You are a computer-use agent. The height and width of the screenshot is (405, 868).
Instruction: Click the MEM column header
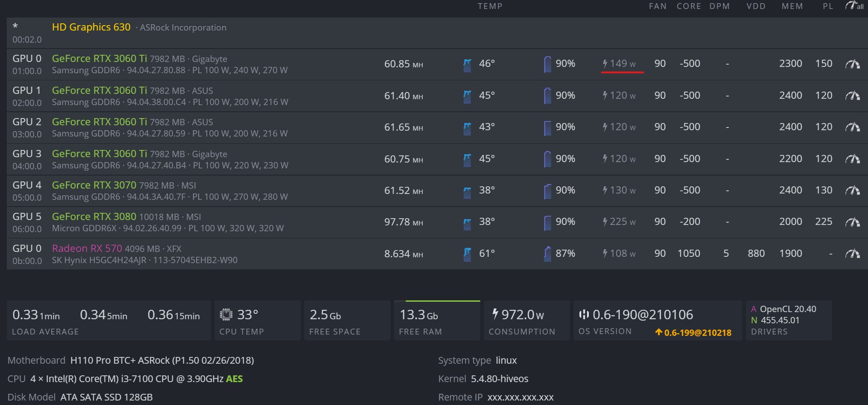[793, 6]
